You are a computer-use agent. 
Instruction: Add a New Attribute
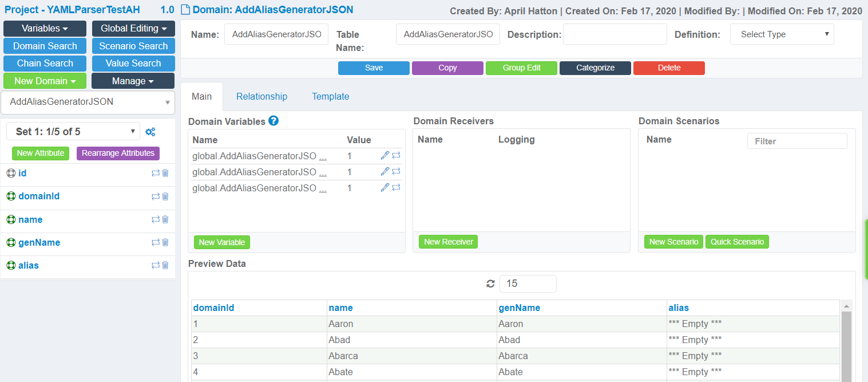(41, 153)
